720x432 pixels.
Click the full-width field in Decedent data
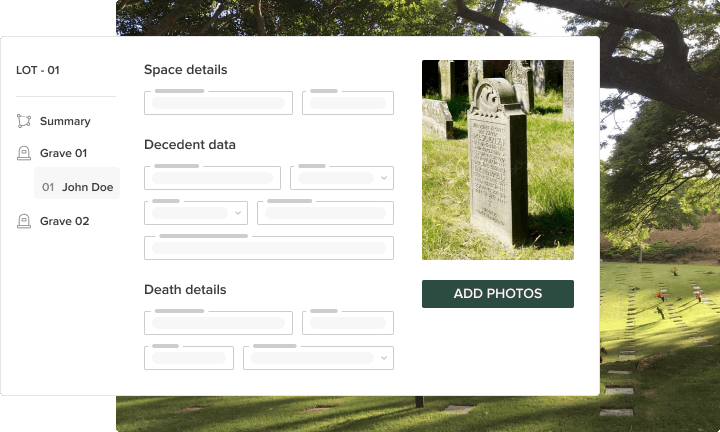point(268,248)
